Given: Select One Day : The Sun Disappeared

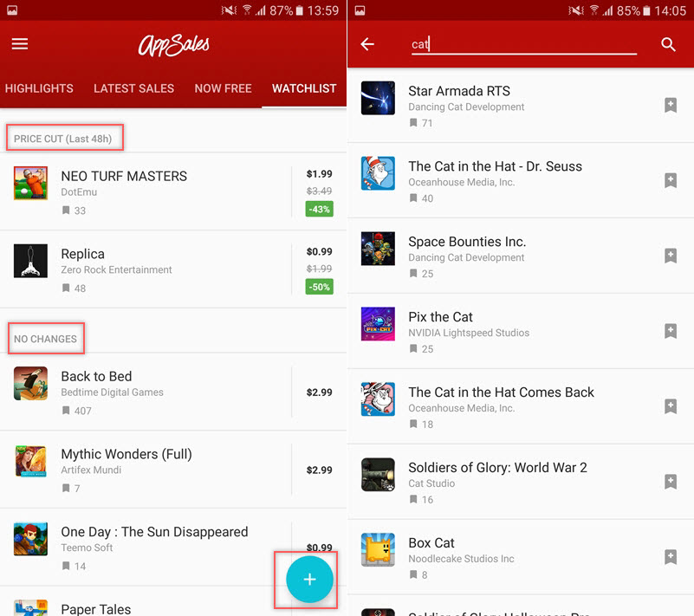Looking at the screenshot, I should [154, 532].
